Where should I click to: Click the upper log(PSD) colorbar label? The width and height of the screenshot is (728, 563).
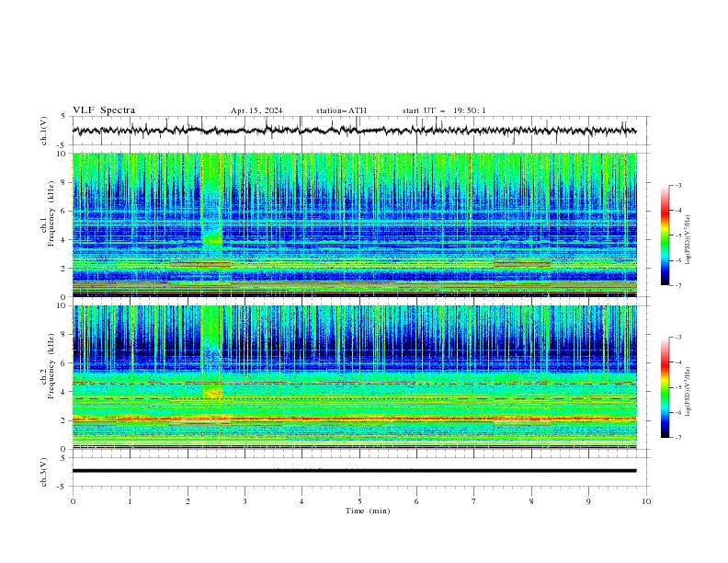(x=688, y=240)
